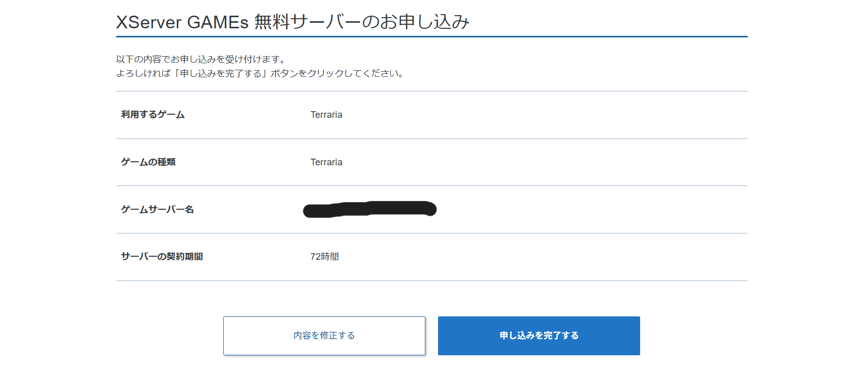Click the second instruction line mentioning the complete button
This screenshot has width=868, height=374.
(x=260, y=73)
